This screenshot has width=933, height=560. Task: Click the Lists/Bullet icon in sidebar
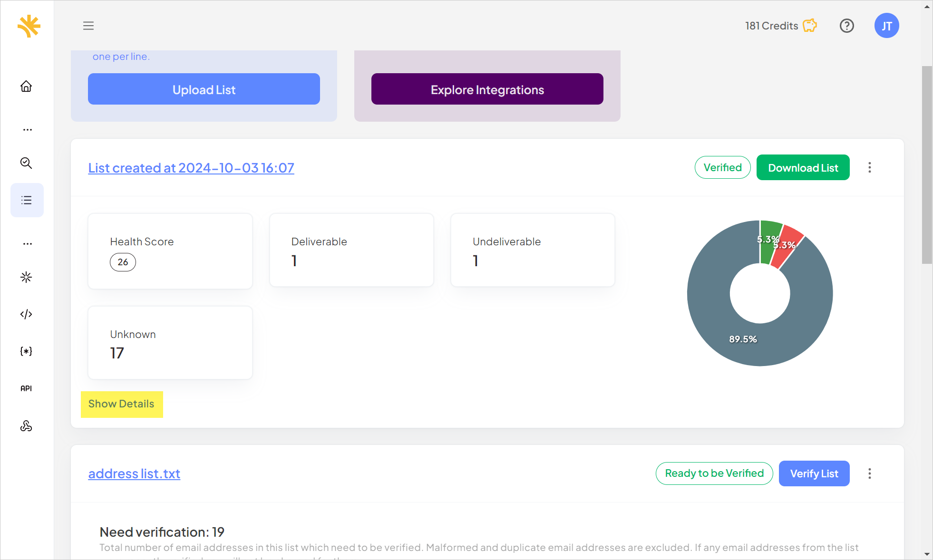click(27, 200)
